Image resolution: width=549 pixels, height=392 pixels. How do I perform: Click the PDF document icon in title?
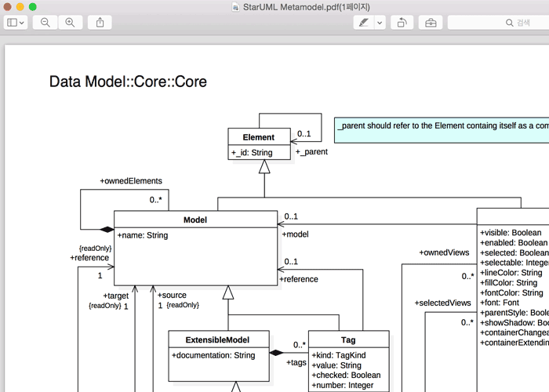(x=236, y=7)
